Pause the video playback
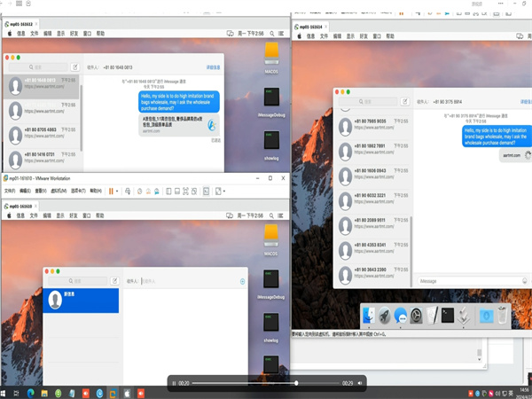 173,383
